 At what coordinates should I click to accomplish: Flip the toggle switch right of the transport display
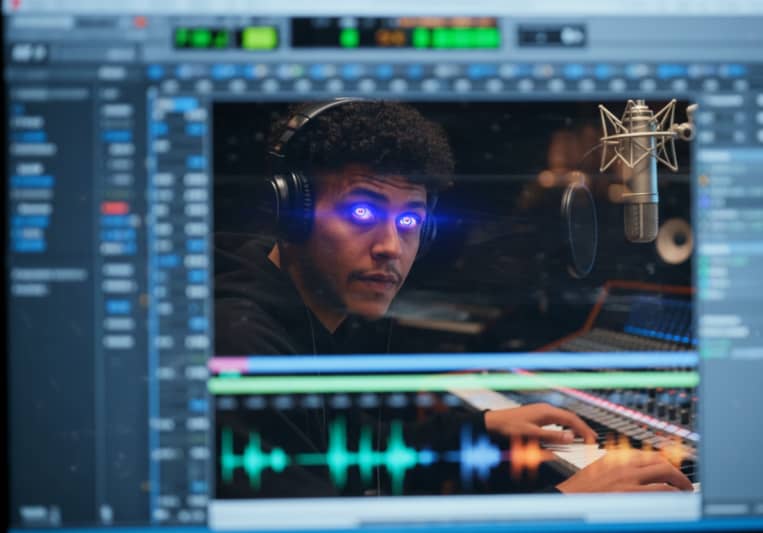(552, 37)
